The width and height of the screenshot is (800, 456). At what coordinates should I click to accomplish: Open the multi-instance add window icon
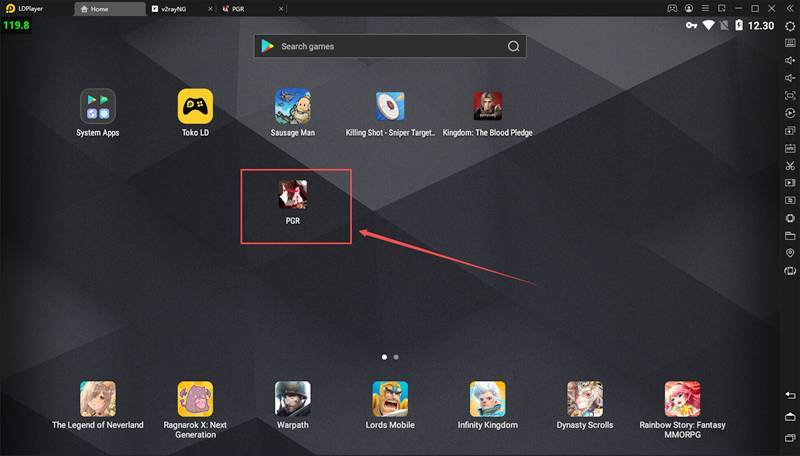tap(790, 131)
